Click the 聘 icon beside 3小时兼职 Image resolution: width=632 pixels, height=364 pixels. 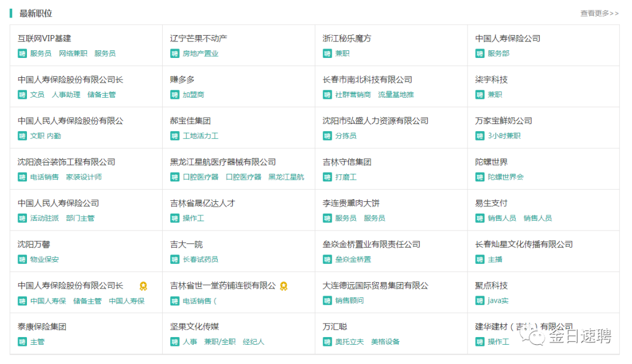480,136
